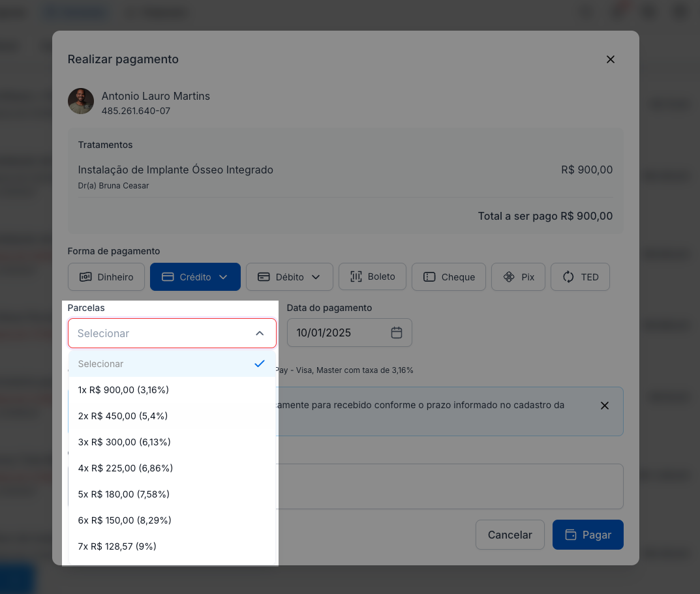Expand the Débito options chevron
This screenshot has width=700, height=594.
coord(316,277)
